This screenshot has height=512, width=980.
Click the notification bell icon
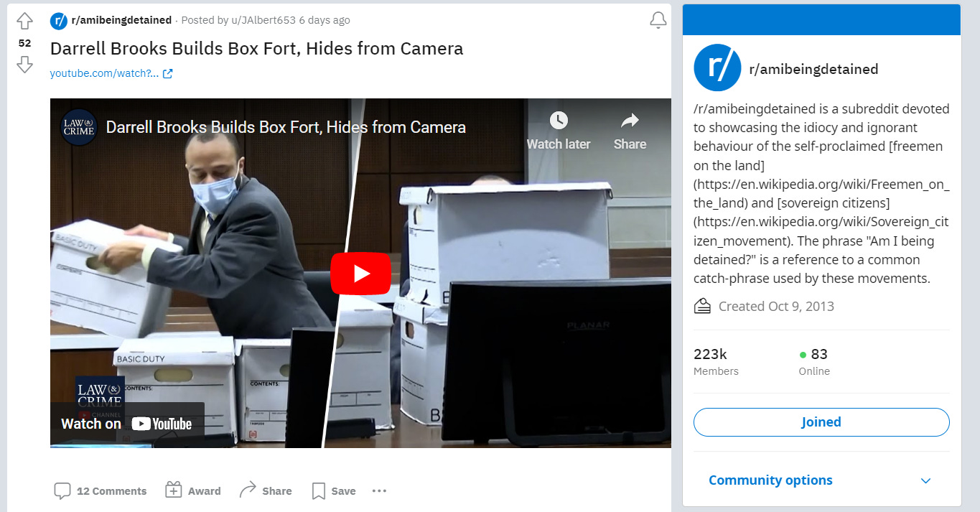pos(658,21)
